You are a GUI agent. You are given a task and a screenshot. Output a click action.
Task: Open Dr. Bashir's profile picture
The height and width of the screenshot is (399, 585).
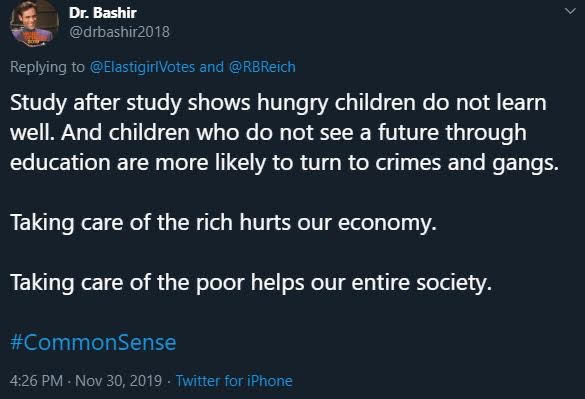tap(34, 22)
